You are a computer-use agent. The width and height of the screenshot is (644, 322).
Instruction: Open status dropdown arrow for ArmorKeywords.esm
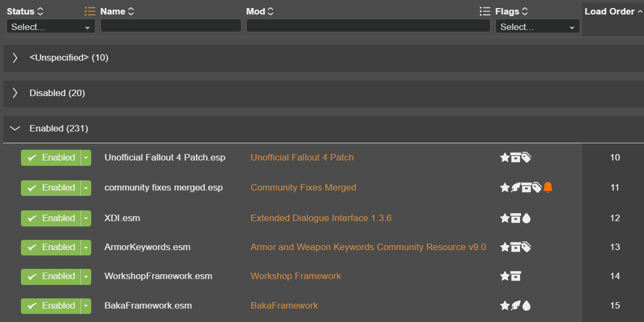(86, 247)
